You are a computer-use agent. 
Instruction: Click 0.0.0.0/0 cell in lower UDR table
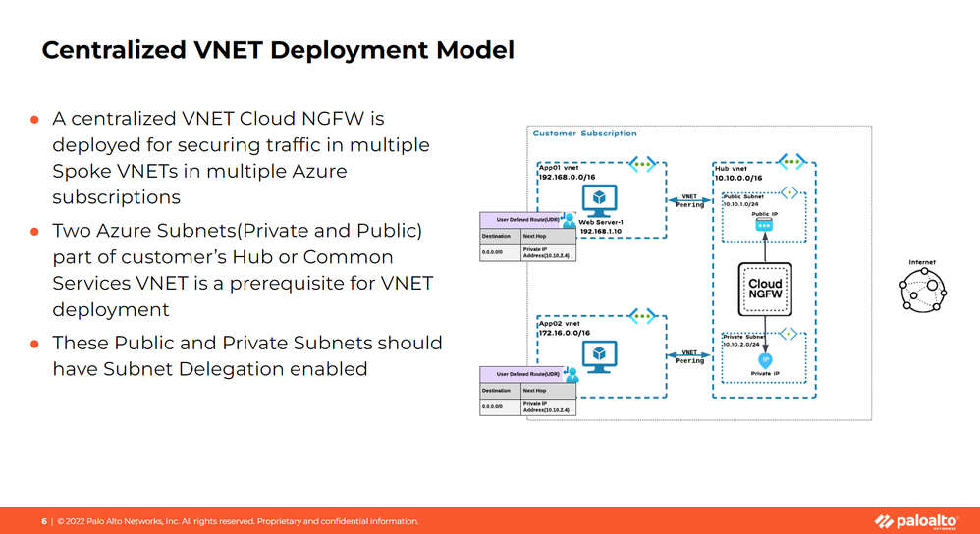(500, 406)
